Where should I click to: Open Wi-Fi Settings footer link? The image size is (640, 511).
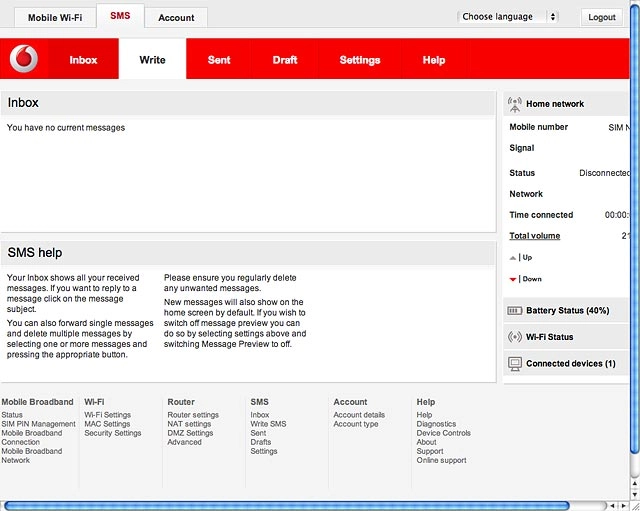point(107,415)
